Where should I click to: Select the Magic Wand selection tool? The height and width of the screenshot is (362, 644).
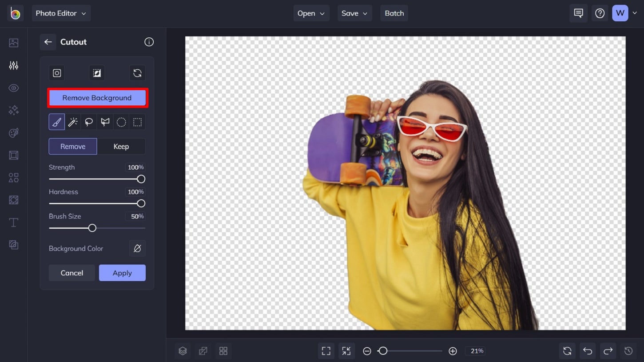coord(72,122)
